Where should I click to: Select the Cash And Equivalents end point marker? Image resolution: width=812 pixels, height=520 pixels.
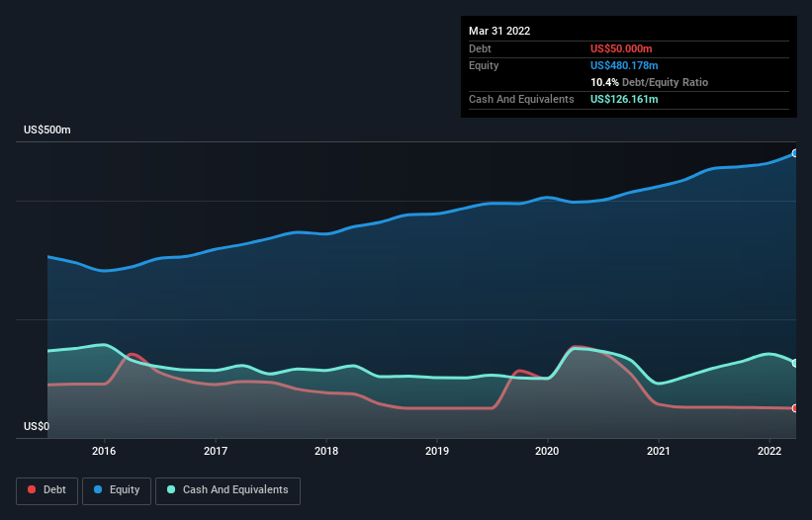pos(795,363)
